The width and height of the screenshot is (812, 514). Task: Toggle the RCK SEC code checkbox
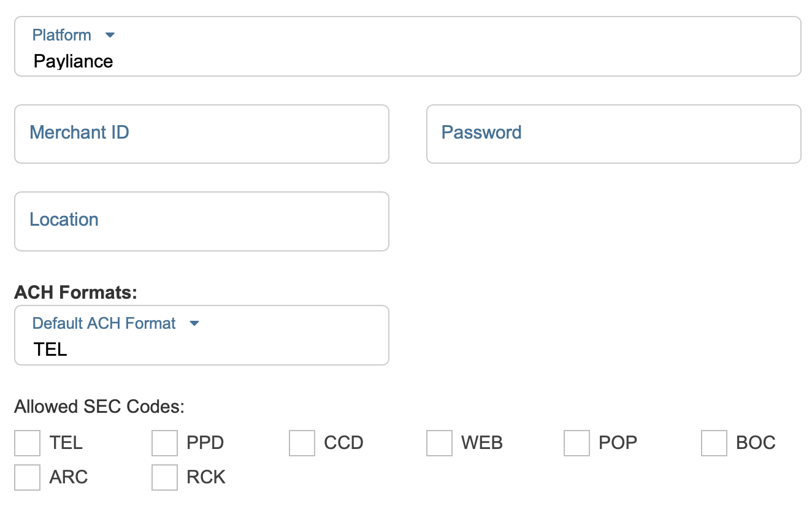pyautogui.click(x=164, y=477)
